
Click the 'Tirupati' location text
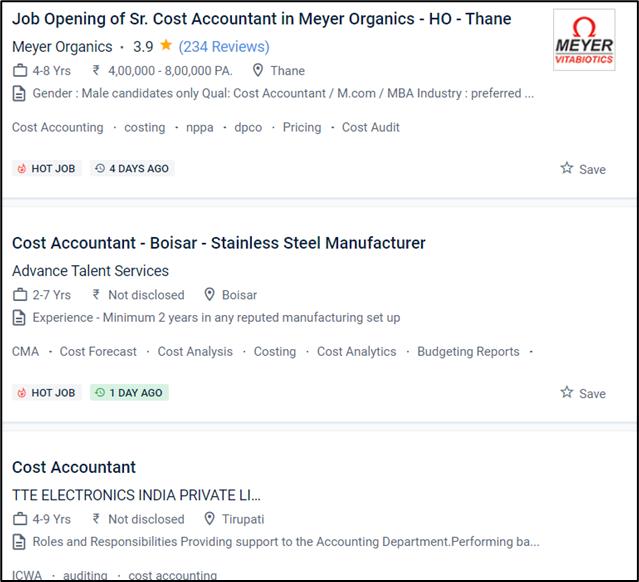[243, 519]
